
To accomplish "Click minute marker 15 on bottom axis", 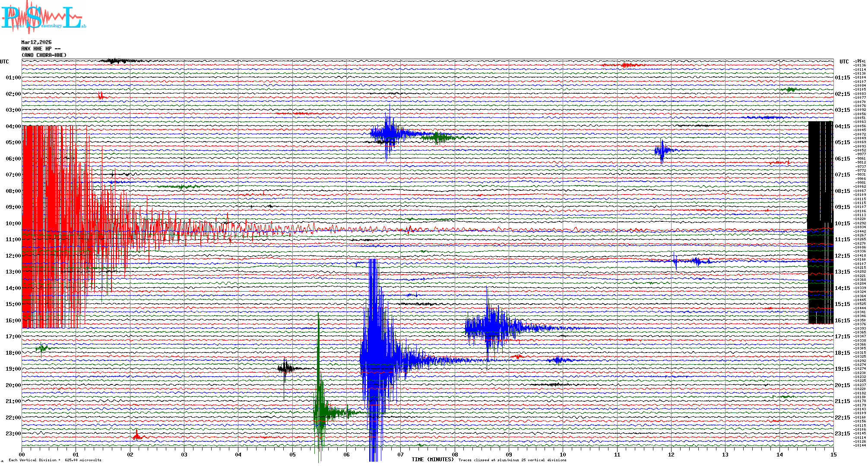I will (x=833, y=454).
